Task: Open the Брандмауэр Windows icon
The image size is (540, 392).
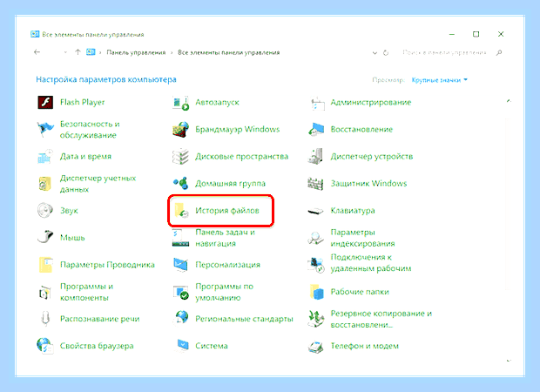Action: (x=181, y=130)
